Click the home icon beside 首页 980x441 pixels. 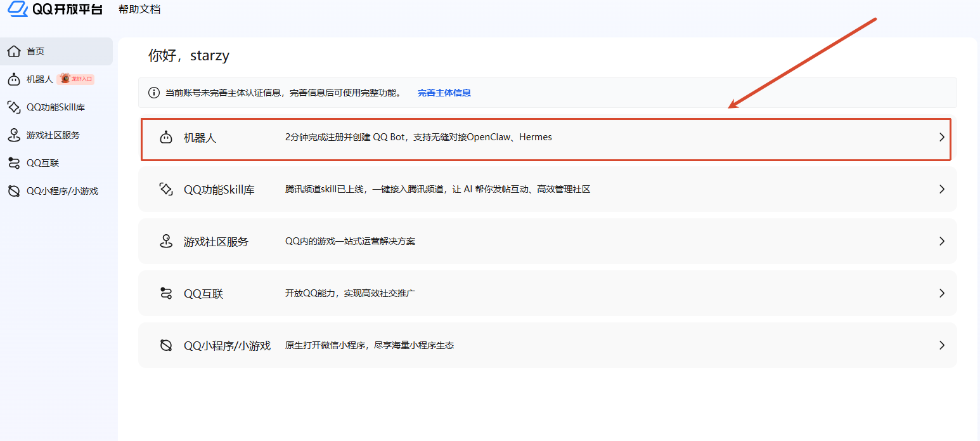(13, 51)
